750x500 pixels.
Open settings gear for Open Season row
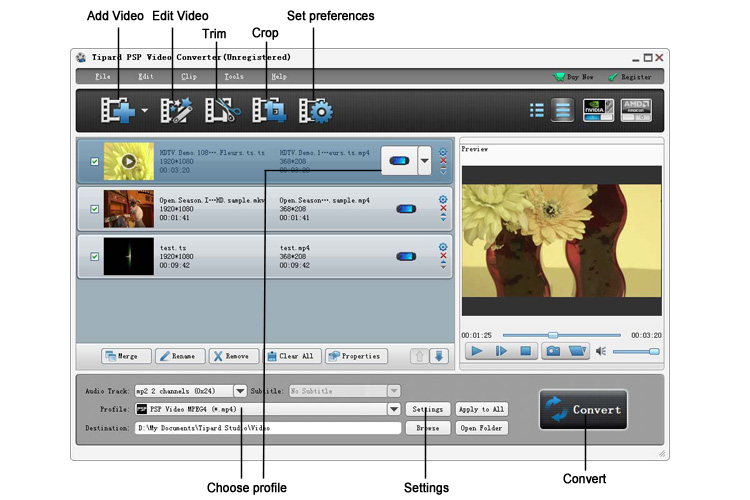pyautogui.click(x=443, y=200)
